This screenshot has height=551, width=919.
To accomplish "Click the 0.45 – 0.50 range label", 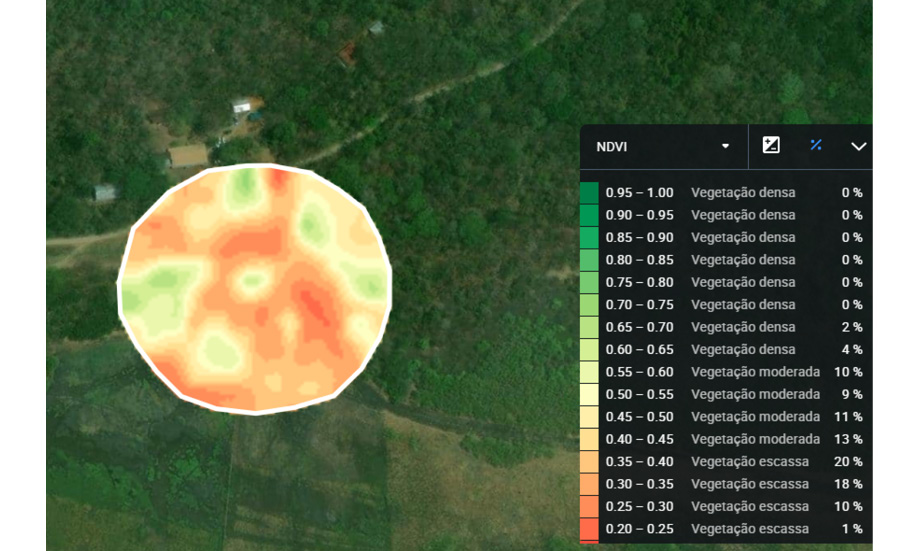I will tap(639, 417).
